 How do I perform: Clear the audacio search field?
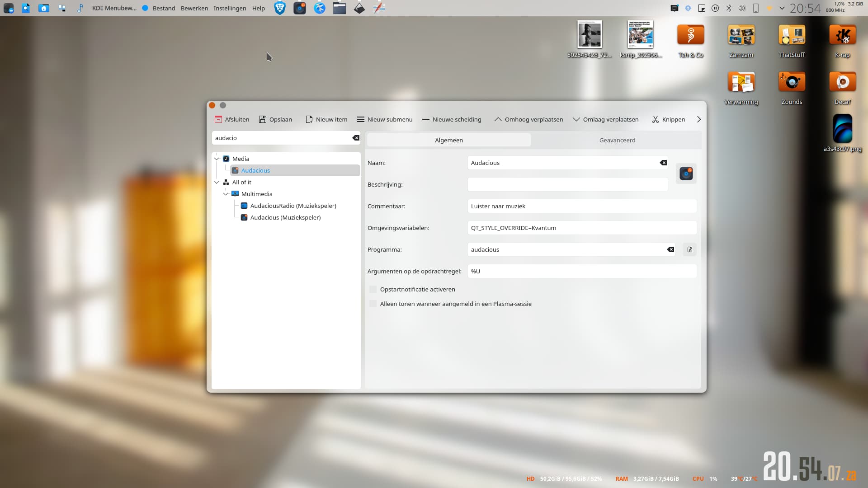(356, 138)
